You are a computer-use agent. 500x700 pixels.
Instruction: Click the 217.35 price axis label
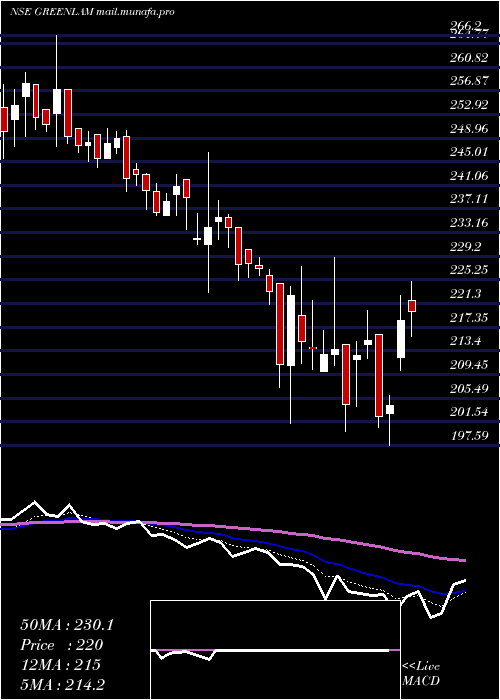click(471, 317)
